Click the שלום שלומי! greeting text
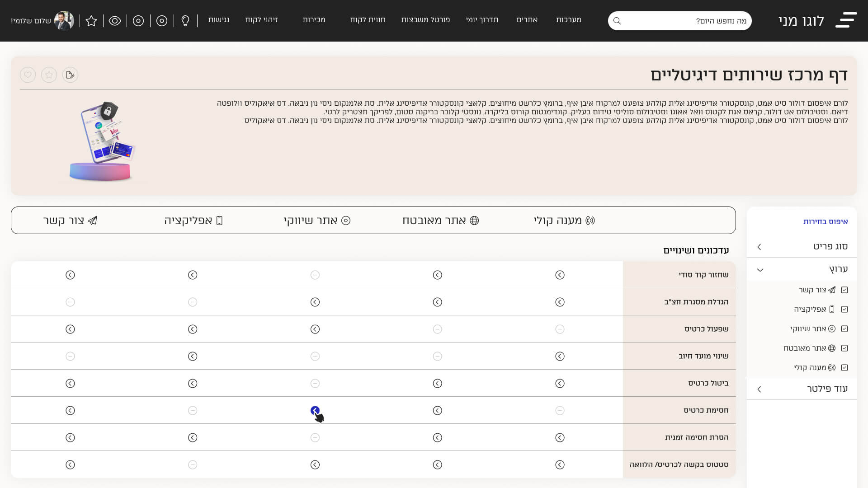This screenshot has height=488, width=868. (31, 21)
